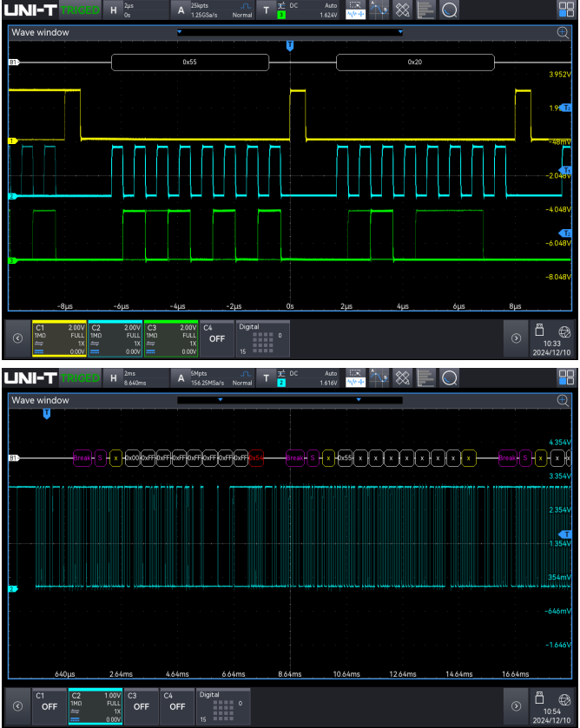Click the crossed-diamonds icon in the bottom screen's toolbar
The image size is (580, 728).
pos(403,377)
